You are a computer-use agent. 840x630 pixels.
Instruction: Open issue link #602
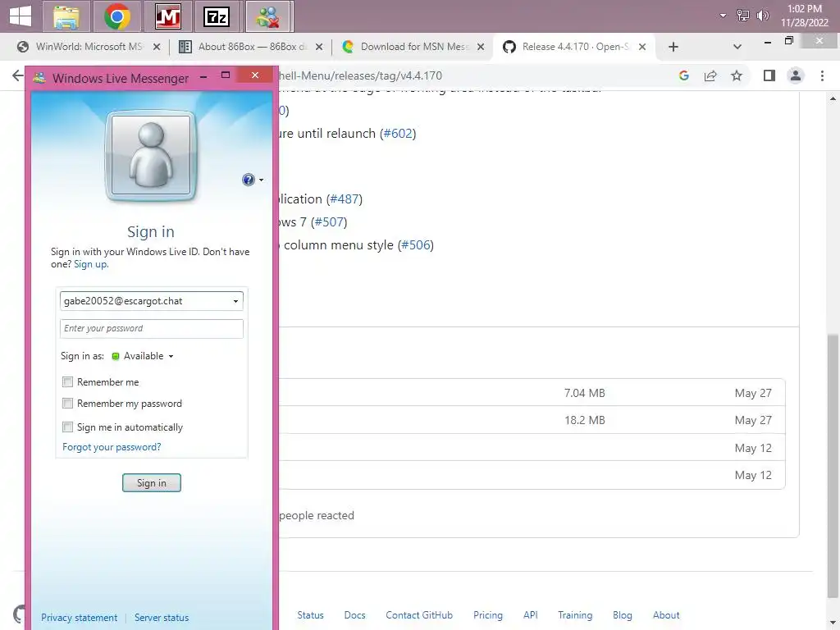point(399,134)
